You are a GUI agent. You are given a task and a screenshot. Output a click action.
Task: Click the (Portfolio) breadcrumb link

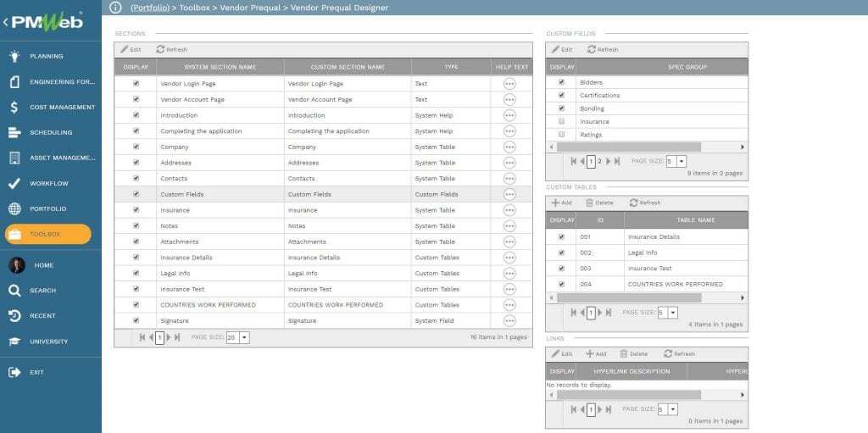150,8
